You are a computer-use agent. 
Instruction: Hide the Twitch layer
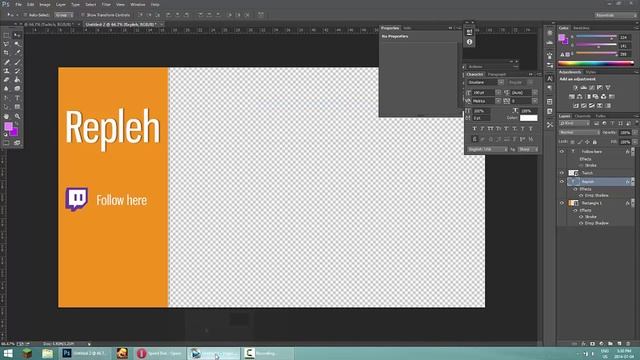(x=562, y=173)
